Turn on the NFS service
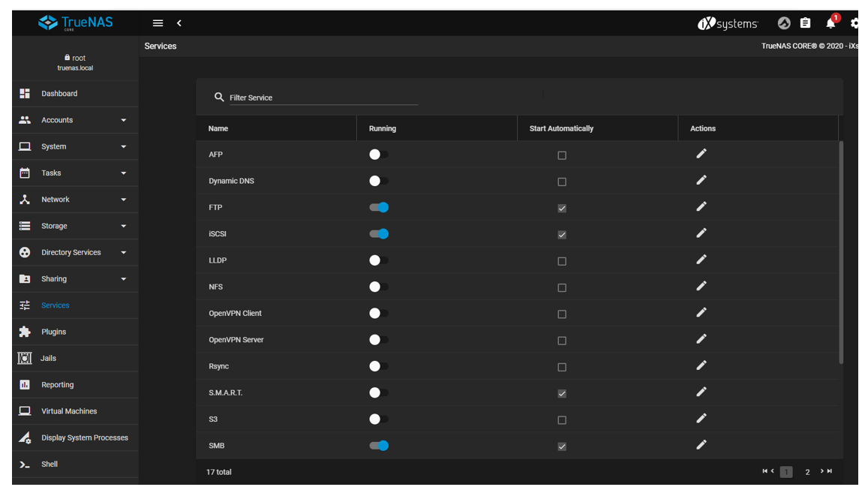Viewport: 868px width, 493px height. [x=379, y=287]
